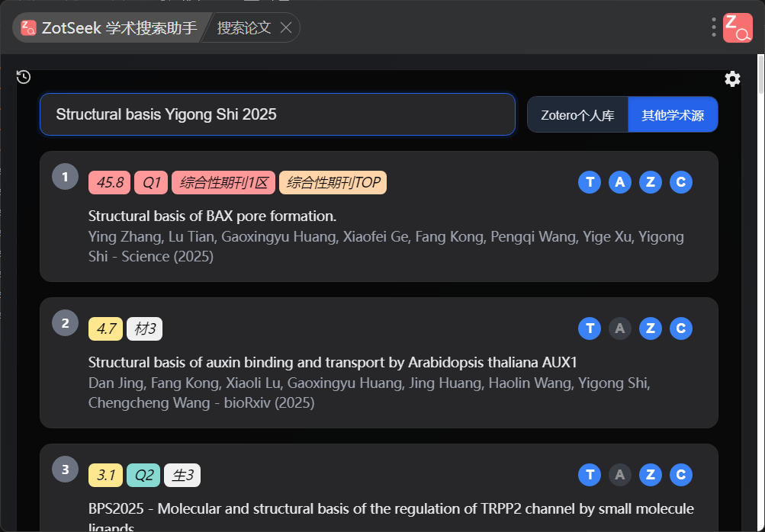The image size is (765, 532).
Task: Click the 生3 badge on result 3
Action: pos(182,475)
